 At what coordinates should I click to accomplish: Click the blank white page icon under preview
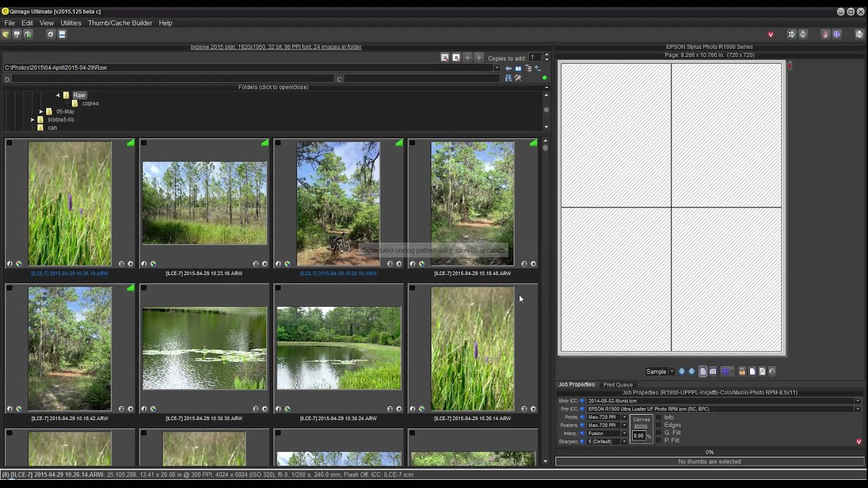pos(753,371)
